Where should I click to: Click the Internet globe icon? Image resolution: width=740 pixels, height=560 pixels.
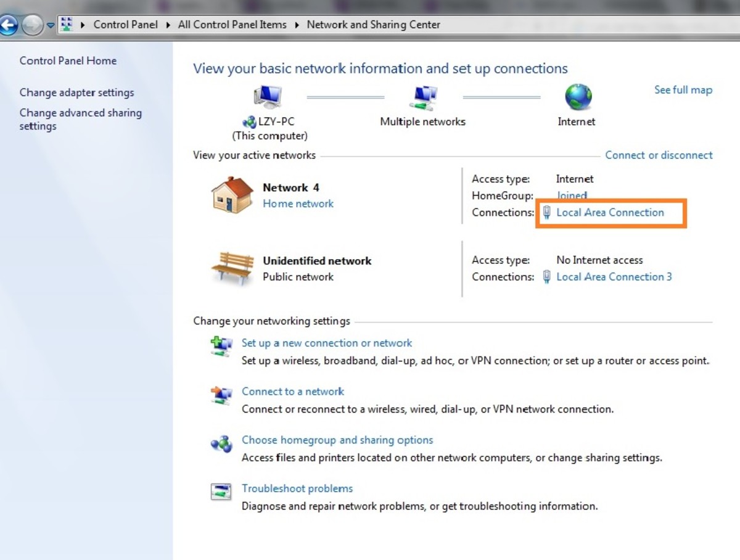pos(578,97)
